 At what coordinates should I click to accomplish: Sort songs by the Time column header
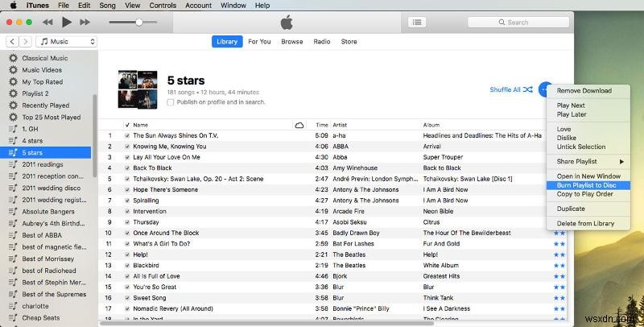tap(322, 125)
